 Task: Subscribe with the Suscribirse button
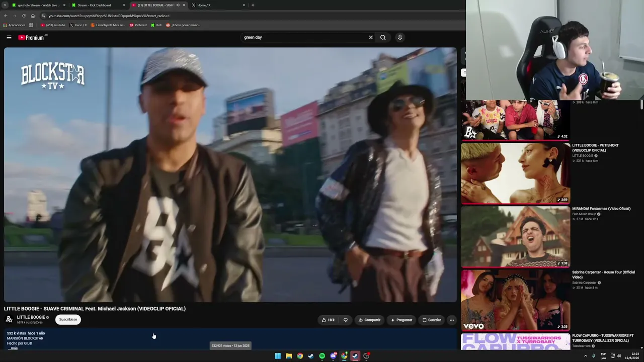pos(68,319)
